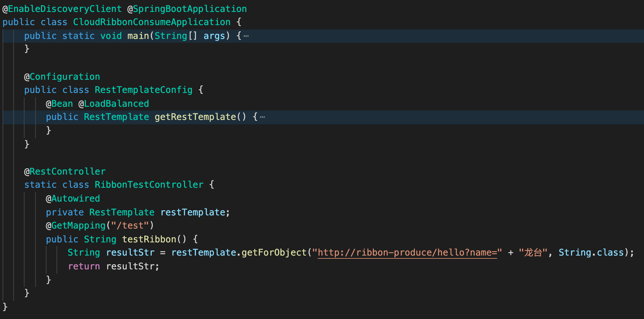Image resolution: width=644 pixels, height=319 pixels.
Task: Click the testRibbon method name
Action: pos(149,239)
